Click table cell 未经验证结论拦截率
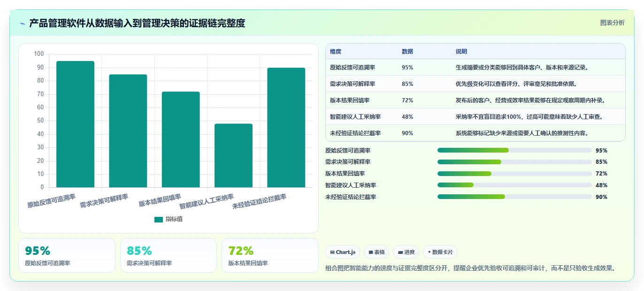 tap(355, 133)
